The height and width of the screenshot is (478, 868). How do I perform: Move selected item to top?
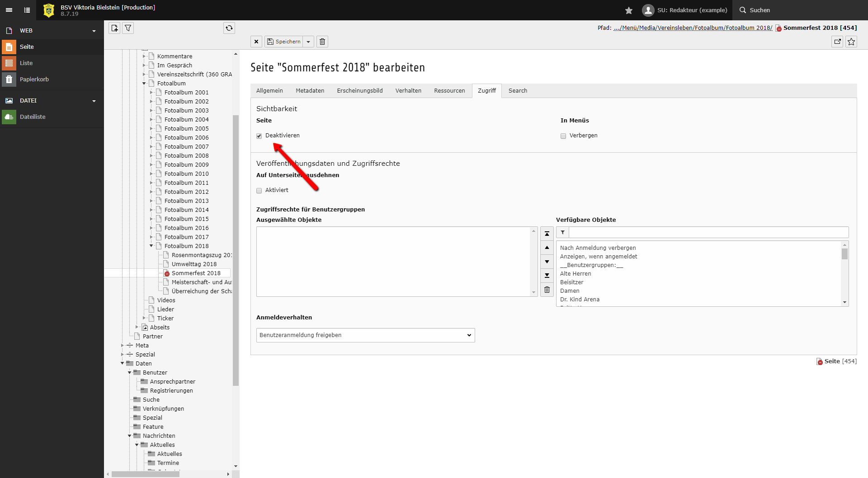[x=547, y=234]
